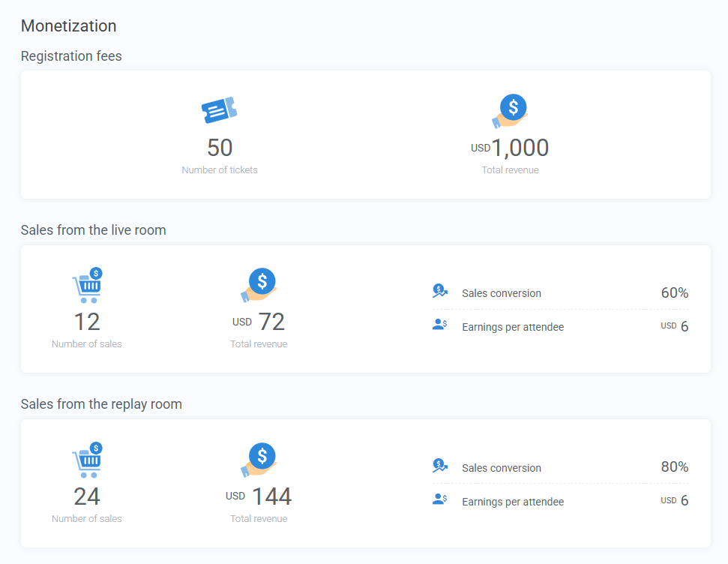The width and height of the screenshot is (728, 564).
Task: Click the earnings per attendee icon in replay room
Action: click(x=441, y=498)
